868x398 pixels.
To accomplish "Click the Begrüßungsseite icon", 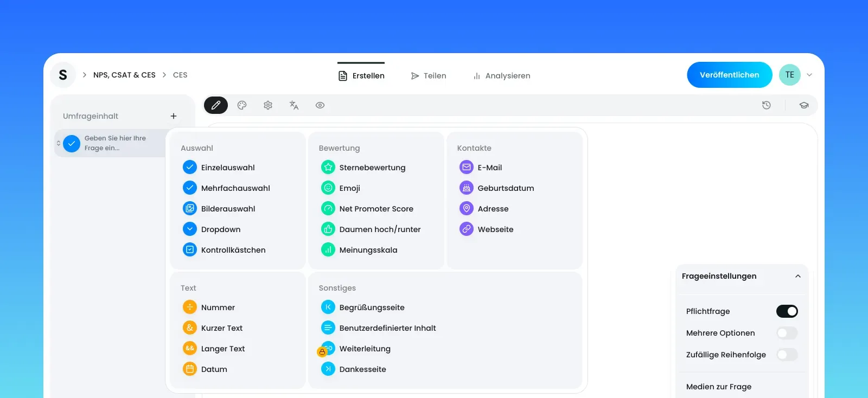I will [328, 307].
